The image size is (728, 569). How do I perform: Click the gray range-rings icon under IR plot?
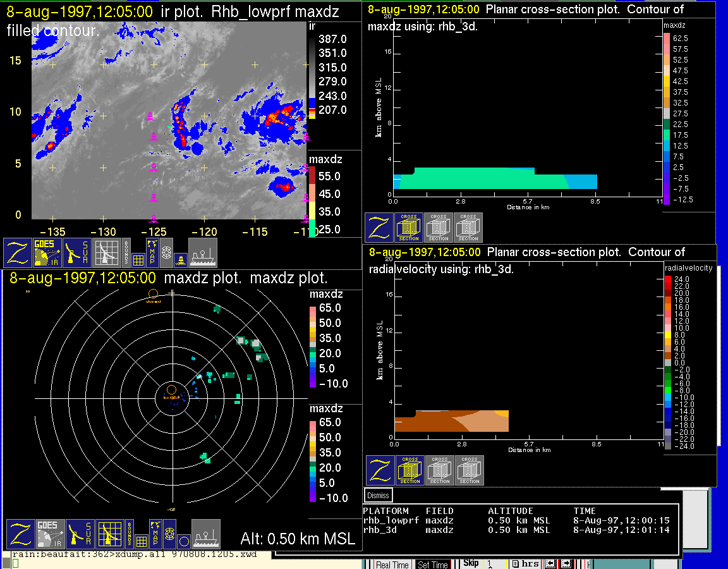coord(166,253)
